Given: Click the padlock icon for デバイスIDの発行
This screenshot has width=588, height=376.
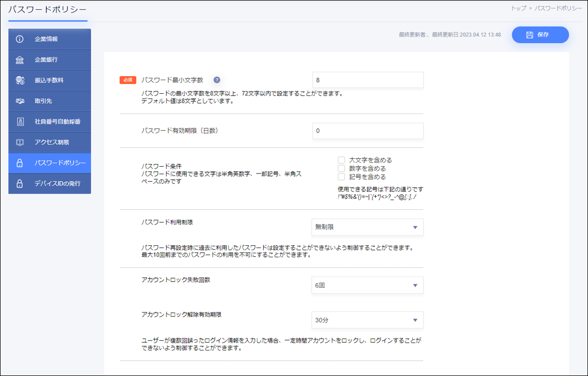Looking at the screenshot, I should (20, 183).
